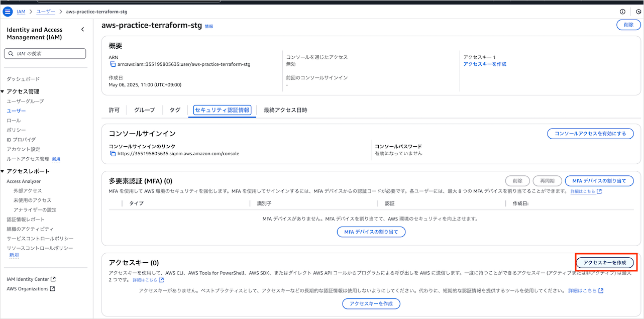This screenshot has height=319, width=644.
Task: Open アナライザーの設定 in the sidebar
Action: (35, 210)
